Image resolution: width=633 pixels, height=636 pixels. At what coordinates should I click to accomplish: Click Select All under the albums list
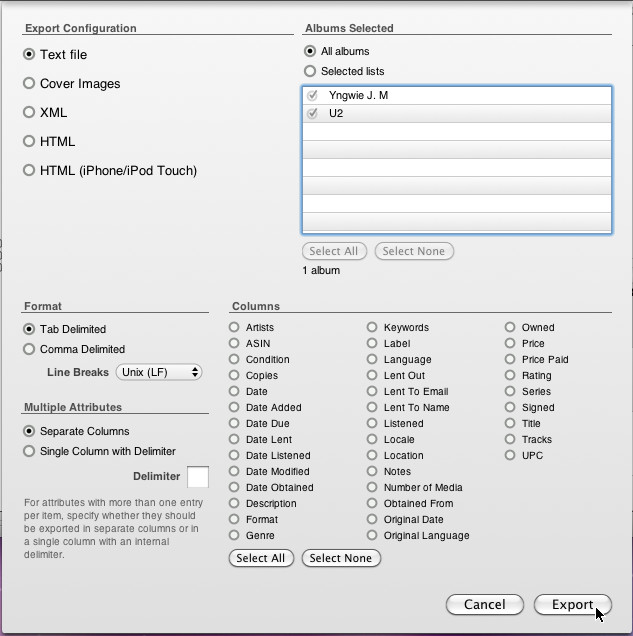click(334, 251)
